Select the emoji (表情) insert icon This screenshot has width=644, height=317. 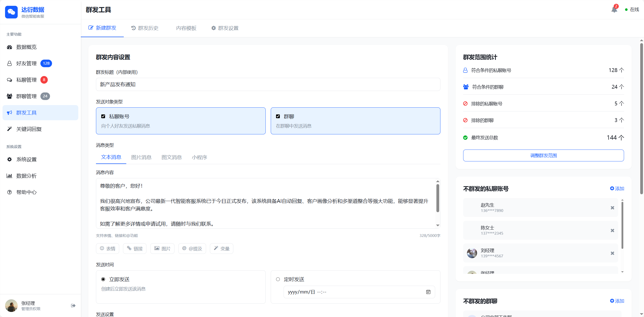tap(107, 249)
